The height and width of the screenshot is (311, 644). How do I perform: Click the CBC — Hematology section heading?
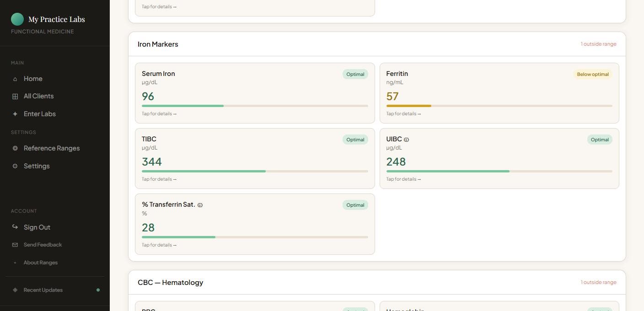[171, 283]
